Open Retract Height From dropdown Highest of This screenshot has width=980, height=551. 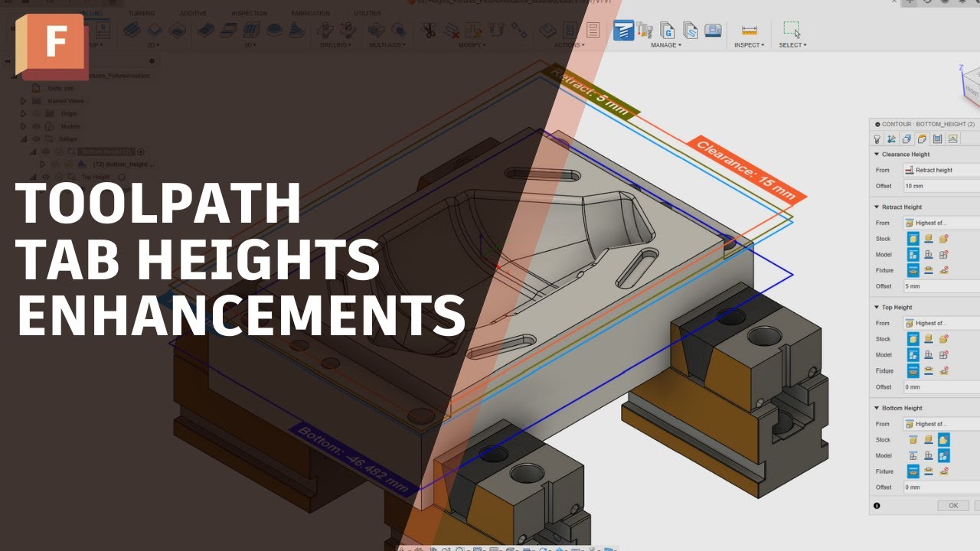pos(942,223)
